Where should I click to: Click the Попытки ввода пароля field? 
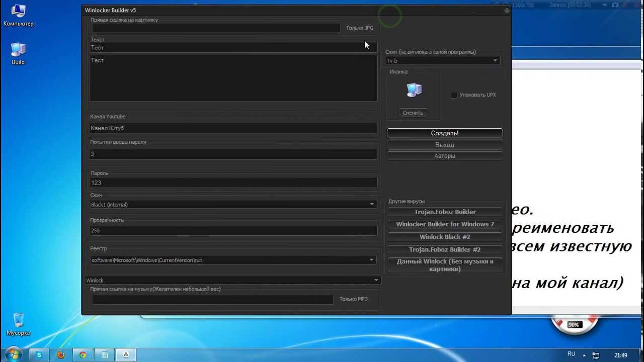click(233, 154)
